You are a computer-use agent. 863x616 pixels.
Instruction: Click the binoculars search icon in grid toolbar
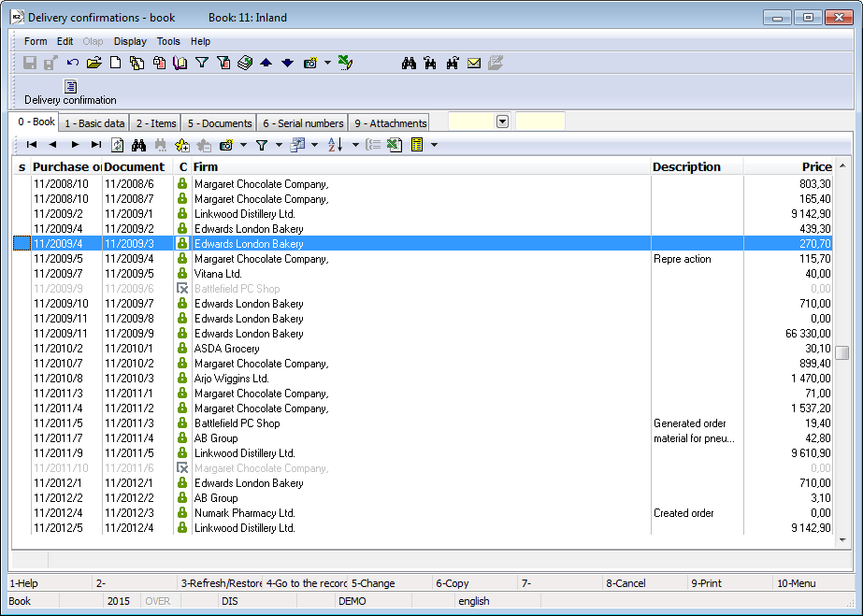(138, 145)
